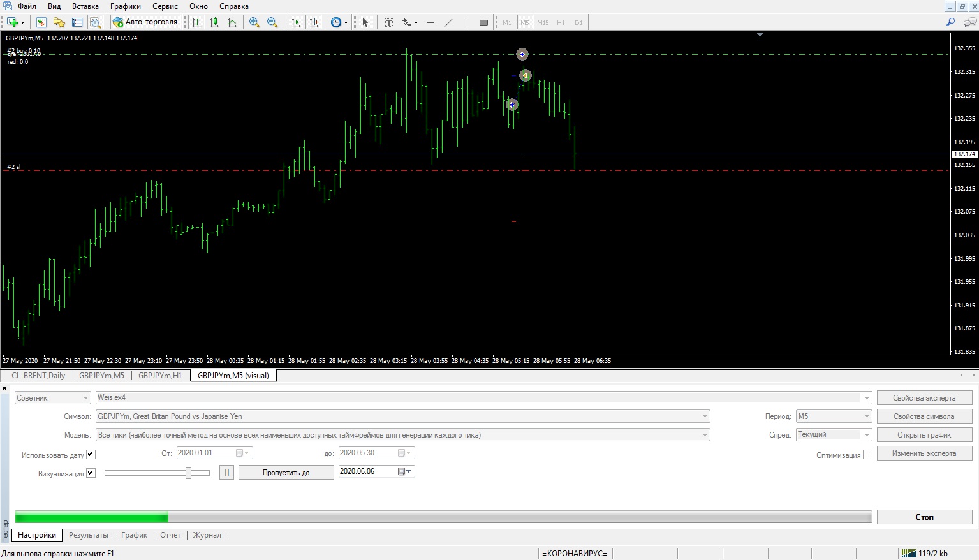979x560 pixels.
Task: Open the 'Сервис' menu
Action: [165, 6]
